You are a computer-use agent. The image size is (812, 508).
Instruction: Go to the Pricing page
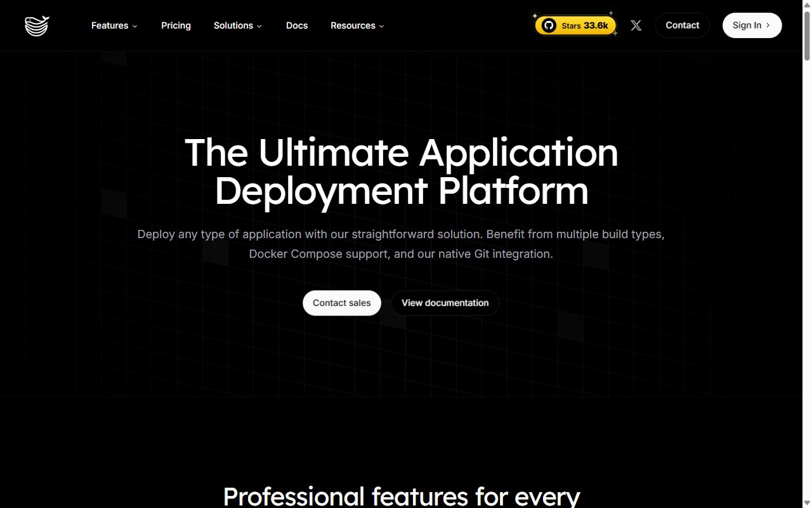point(176,25)
